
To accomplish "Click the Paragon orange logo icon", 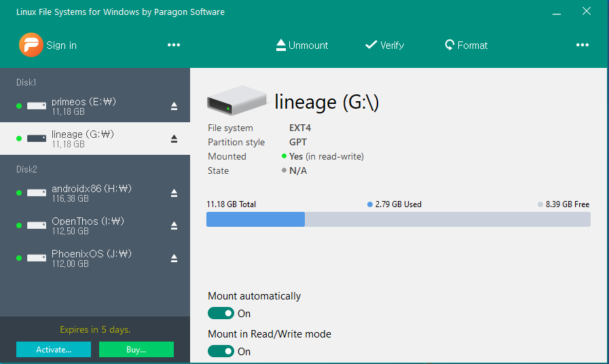I will tap(31, 45).
